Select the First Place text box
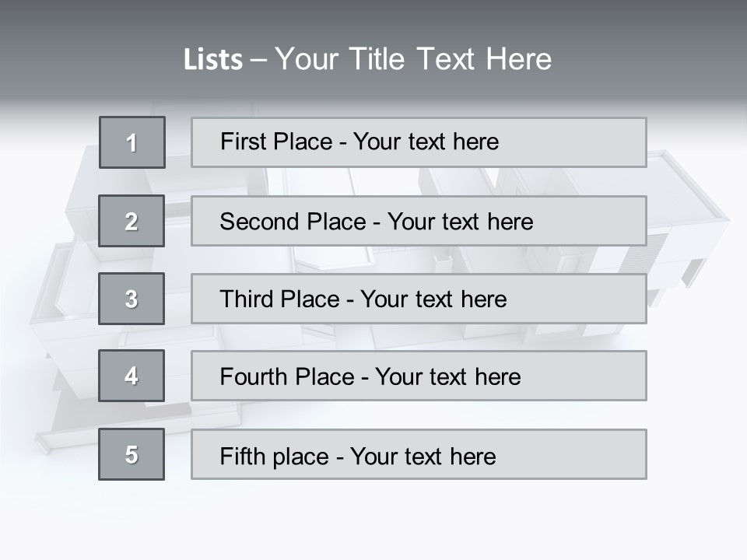This screenshot has width=747, height=560. (419, 142)
